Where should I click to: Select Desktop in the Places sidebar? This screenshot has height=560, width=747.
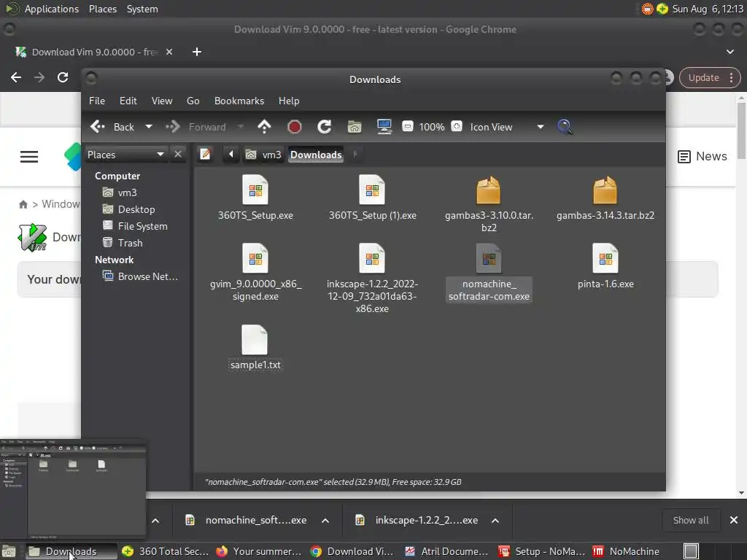click(128, 209)
